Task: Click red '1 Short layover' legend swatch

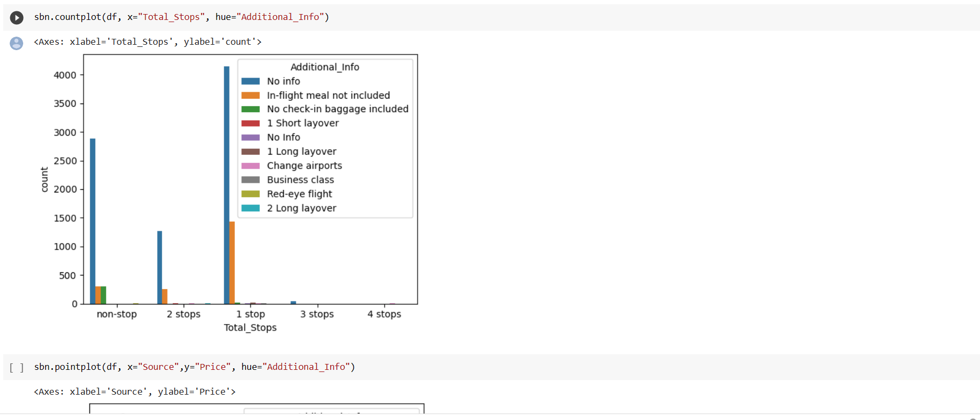Action: point(251,123)
